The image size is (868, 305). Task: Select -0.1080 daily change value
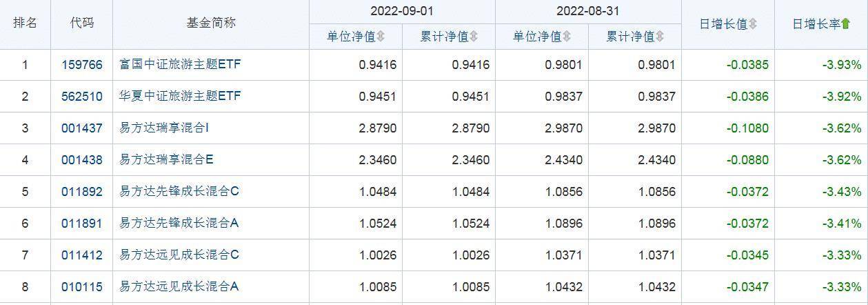[747, 128]
